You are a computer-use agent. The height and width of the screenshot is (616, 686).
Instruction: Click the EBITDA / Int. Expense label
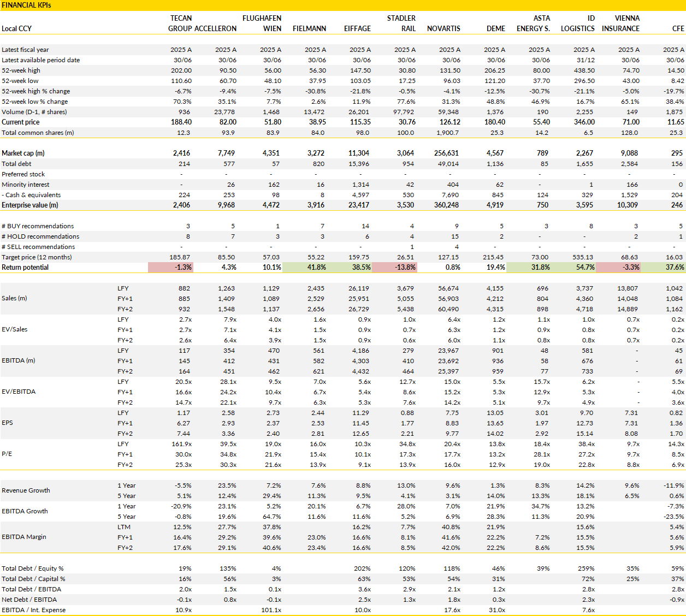(x=33, y=610)
